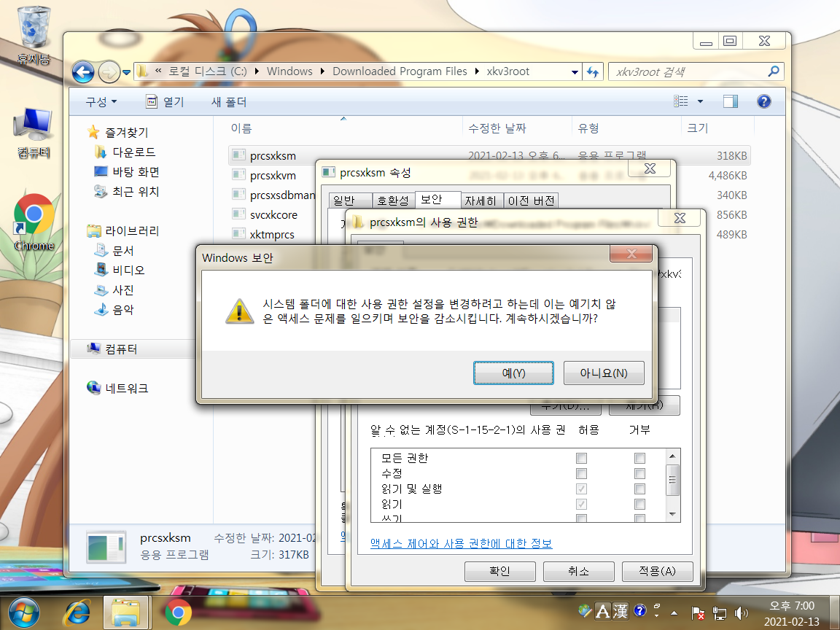Click scrollbar down arrow in permissions list
The image size is (840, 630).
[x=672, y=514]
